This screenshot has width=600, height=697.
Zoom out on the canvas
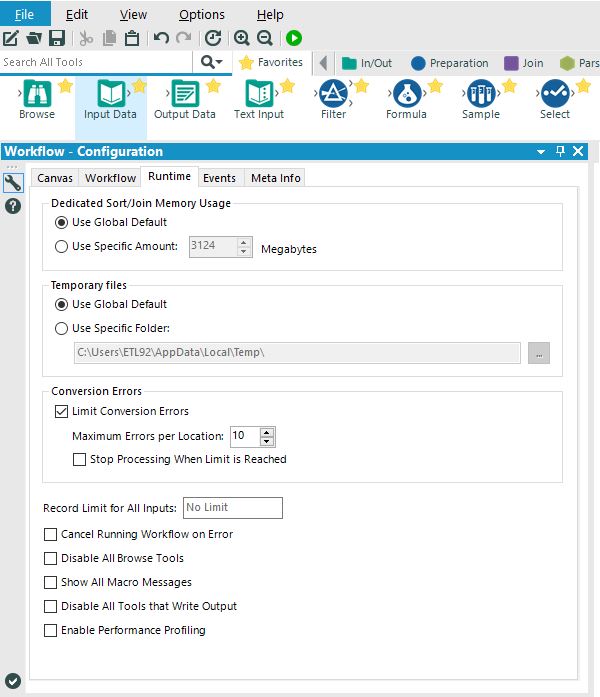point(265,38)
